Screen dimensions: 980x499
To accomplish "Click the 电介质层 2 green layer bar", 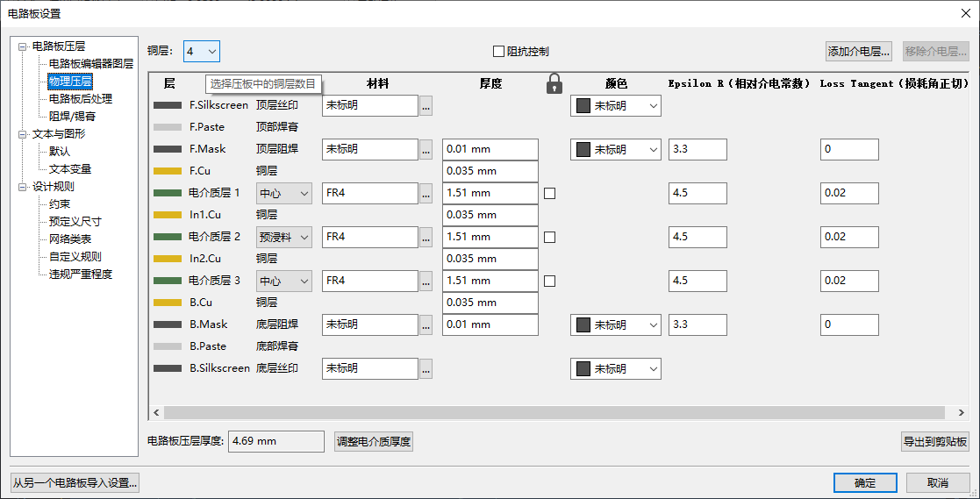I will 167,238.
